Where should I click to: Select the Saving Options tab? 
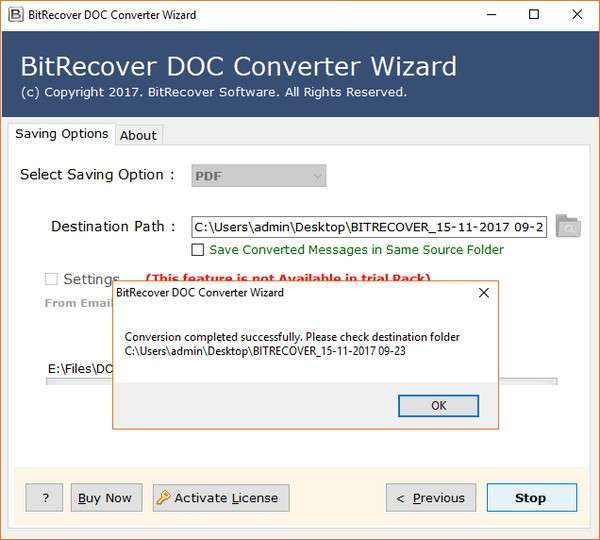(62, 134)
